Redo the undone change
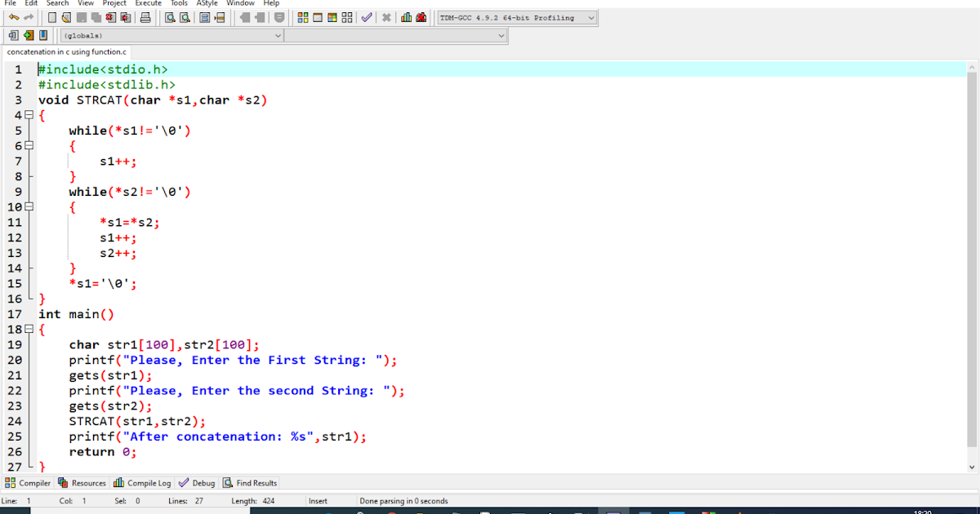Viewport: 980px width, 514px height. (x=28, y=17)
